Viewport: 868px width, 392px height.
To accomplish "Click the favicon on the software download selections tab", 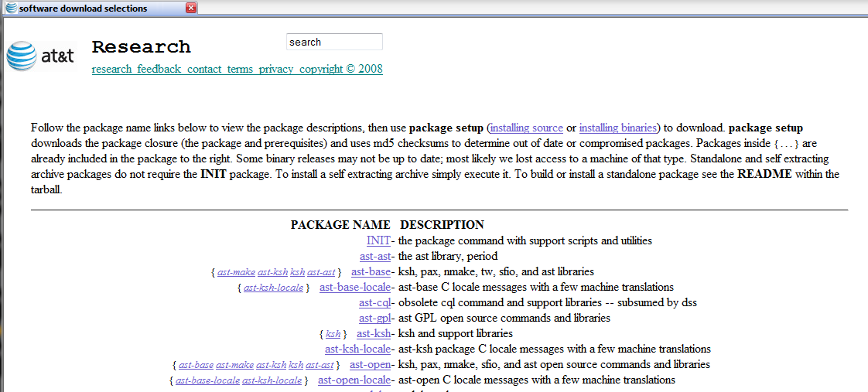I will [x=11, y=8].
